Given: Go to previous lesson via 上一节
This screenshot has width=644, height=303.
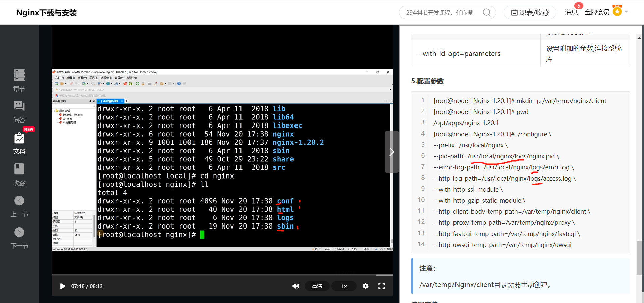Looking at the screenshot, I should (x=19, y=206).
